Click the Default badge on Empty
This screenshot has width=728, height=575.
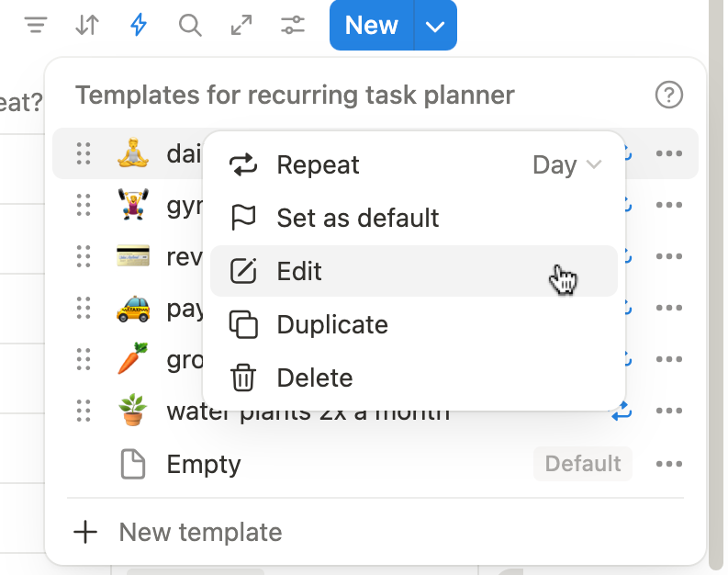tap(583, 464)
